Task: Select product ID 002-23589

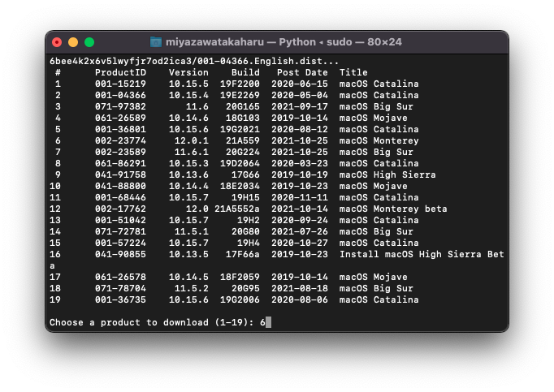Action: pyautogui.click(x=120, y=153)
